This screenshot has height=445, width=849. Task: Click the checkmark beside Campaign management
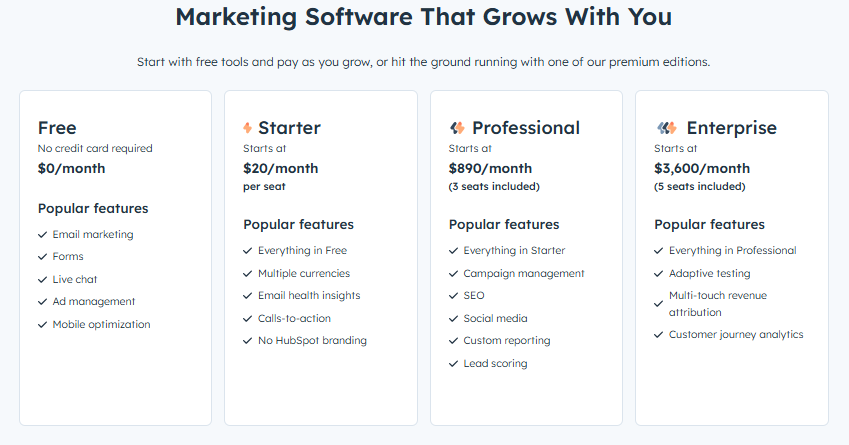click(x=454, y=273)
